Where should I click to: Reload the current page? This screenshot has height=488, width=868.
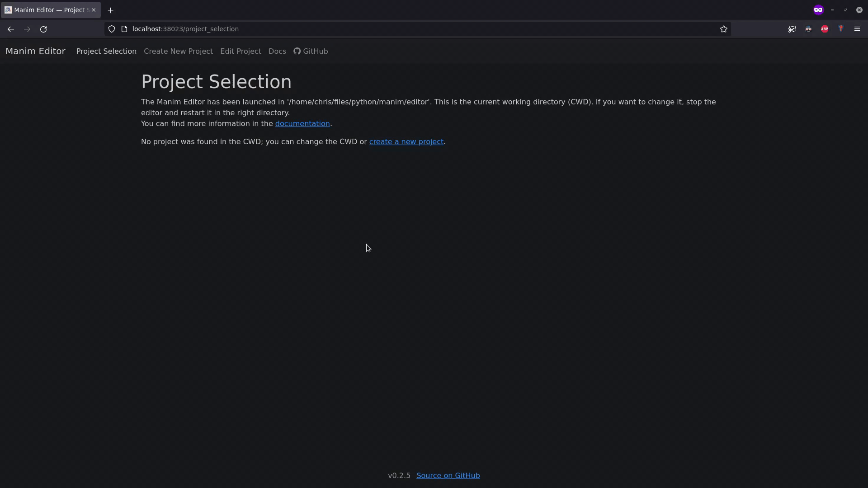point(43,29)
